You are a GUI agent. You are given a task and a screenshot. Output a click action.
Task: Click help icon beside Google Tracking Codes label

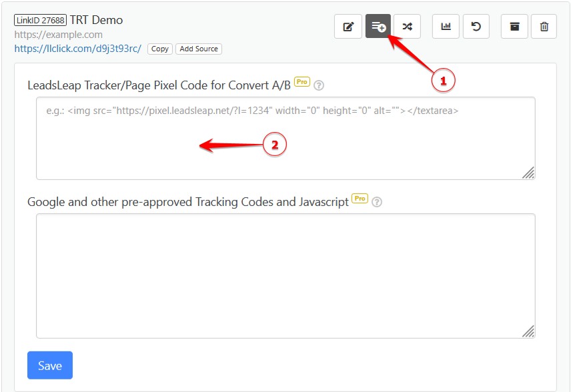[x=377, y=202]
